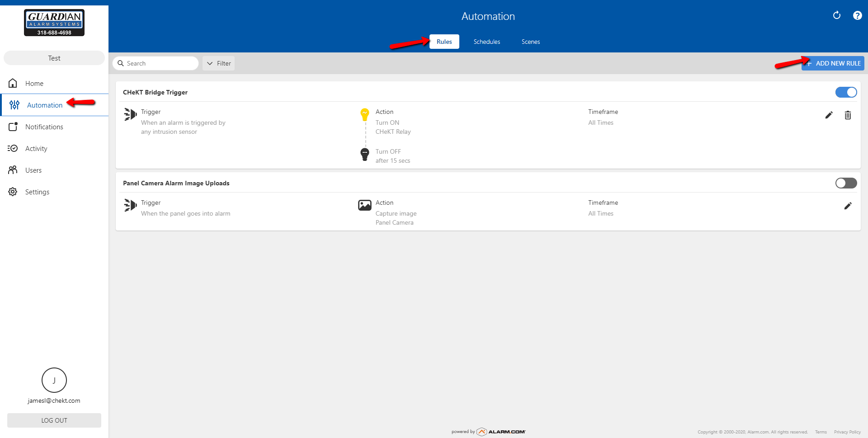Click the Capture image picture icon

(365, 205)
